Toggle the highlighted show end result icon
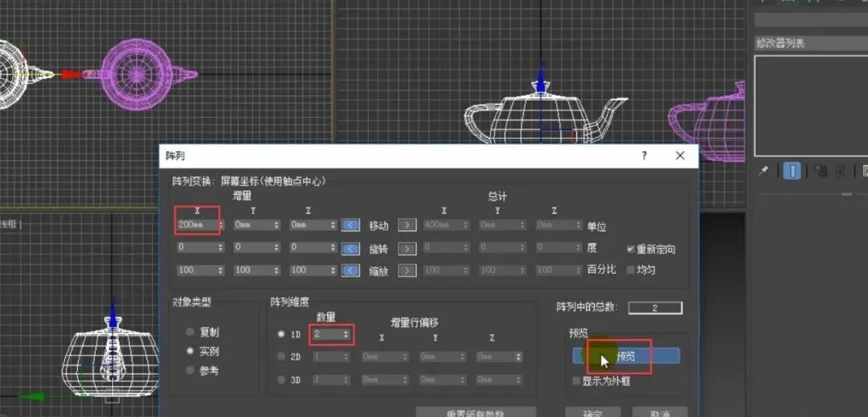Screen dimensions: 868x417 click(792, 171)
